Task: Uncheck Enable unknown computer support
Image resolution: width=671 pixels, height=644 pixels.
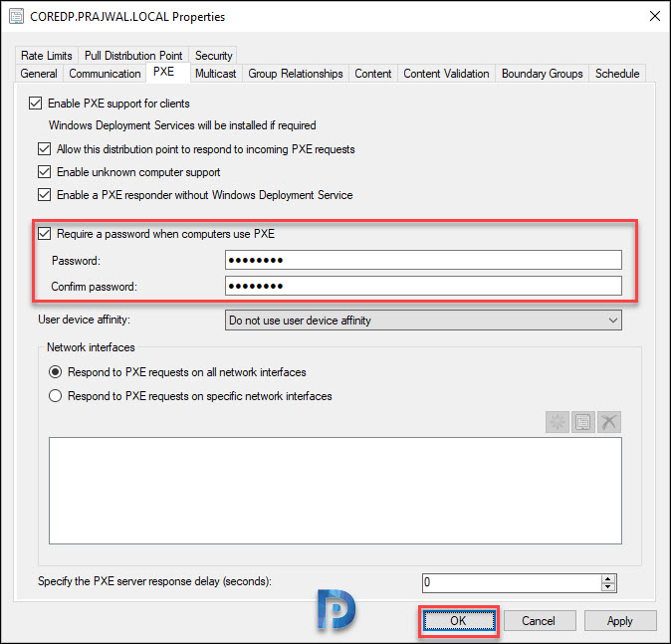Action: pyautogui.click(x=44, y=172)
